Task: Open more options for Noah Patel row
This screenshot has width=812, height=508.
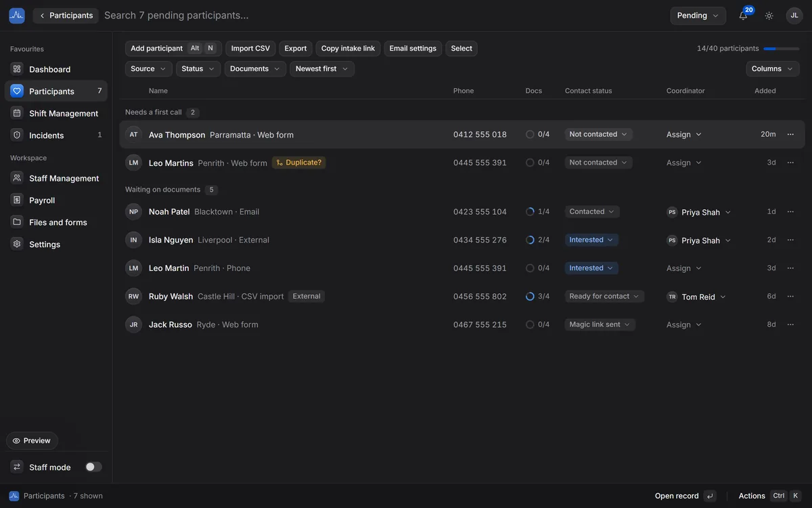Action: coord(790,211)
